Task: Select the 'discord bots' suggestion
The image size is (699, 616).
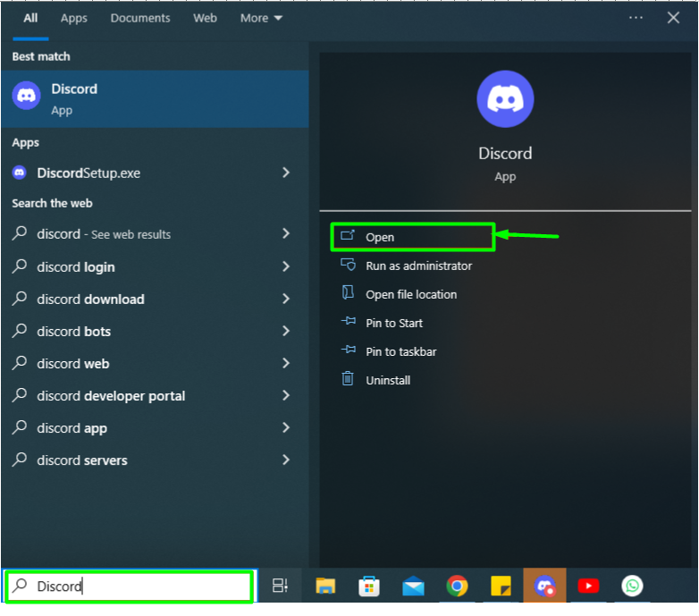Action: [x=155, y=331]
